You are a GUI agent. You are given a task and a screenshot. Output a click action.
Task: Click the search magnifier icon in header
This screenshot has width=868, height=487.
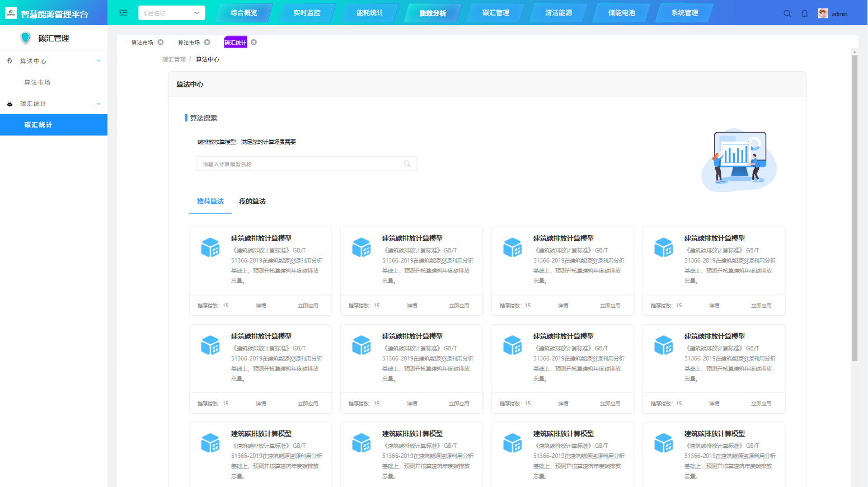click(787, 13)
